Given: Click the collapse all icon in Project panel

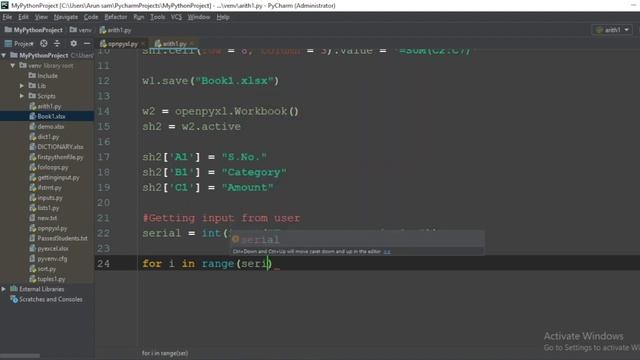Looking at the screenshot, I should pos(57,43).
